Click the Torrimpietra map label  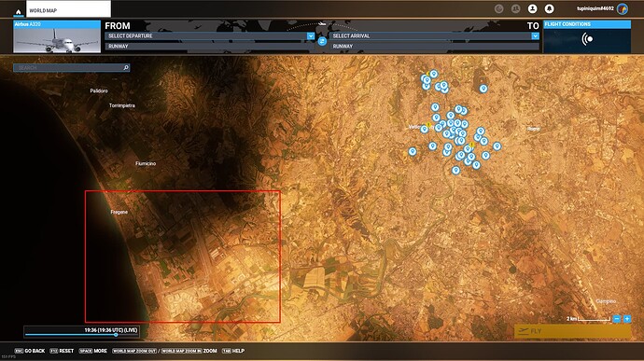(x=122, y=105)
